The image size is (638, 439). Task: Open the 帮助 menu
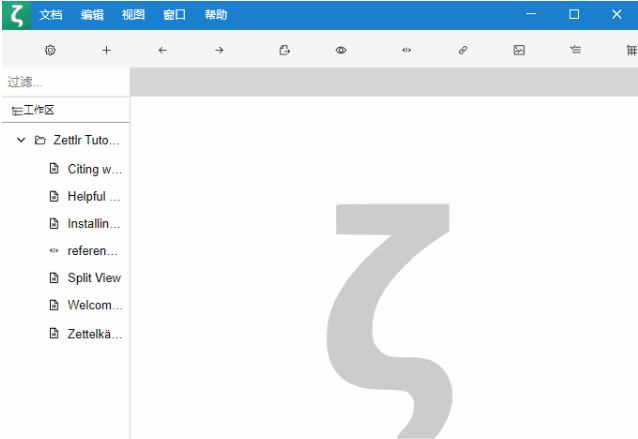tap(215, 15)
